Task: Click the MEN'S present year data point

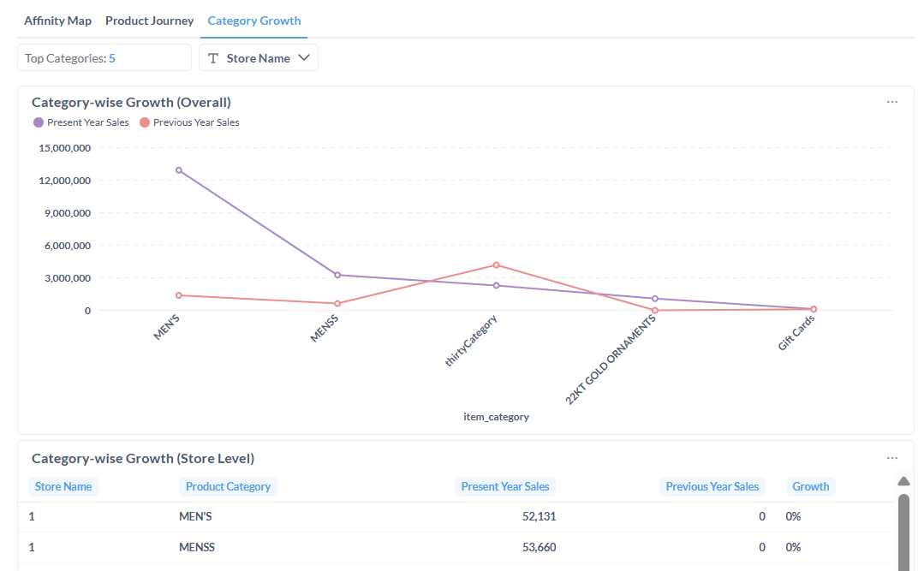Action: [178, 170]
